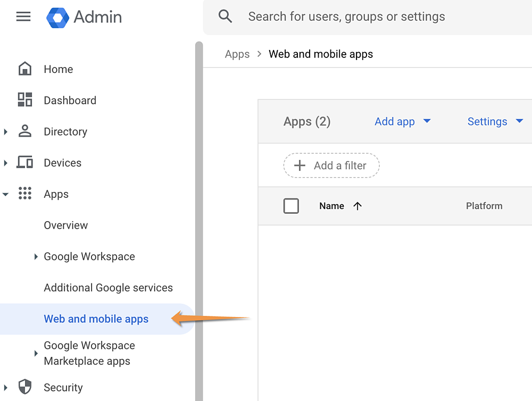
Task: Click the Security shield icon
Action: (x=25, y=387)
